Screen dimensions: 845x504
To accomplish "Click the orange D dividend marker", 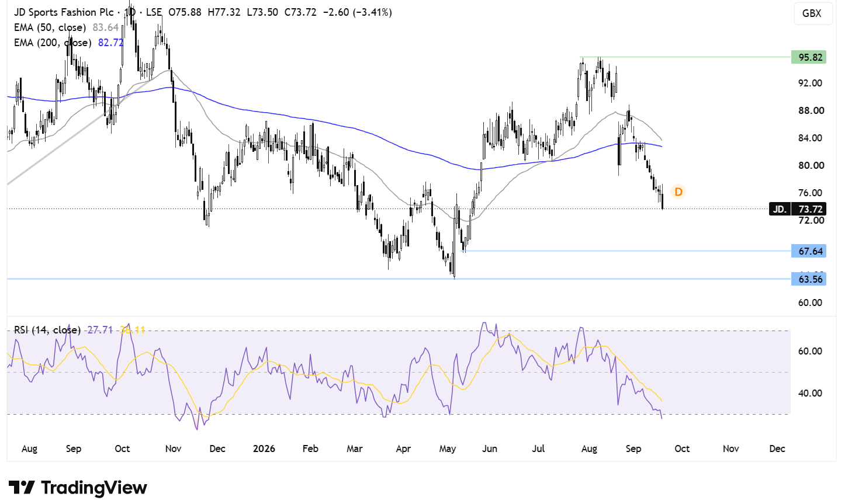I will click(678, 192).
